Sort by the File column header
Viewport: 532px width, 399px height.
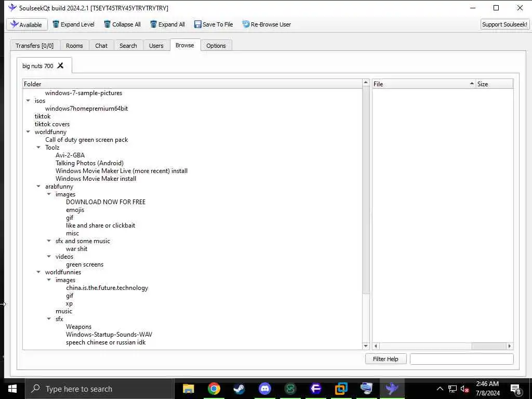424,84
